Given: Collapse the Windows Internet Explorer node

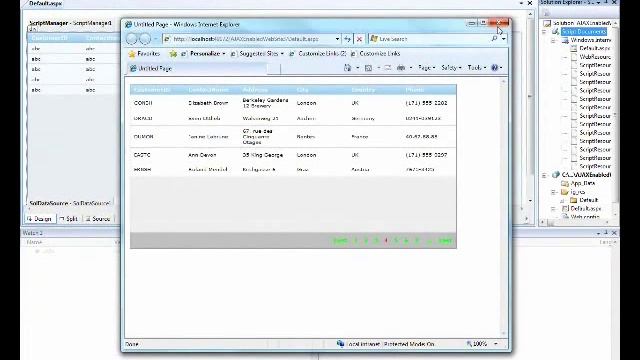Looking at the screenshot, I should 553,40.
